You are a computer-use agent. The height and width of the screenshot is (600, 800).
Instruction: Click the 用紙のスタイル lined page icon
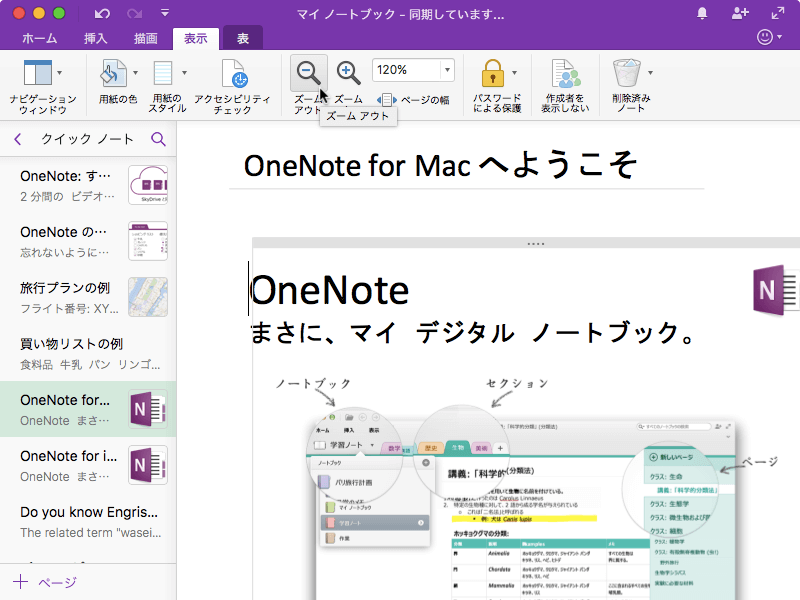163,73
